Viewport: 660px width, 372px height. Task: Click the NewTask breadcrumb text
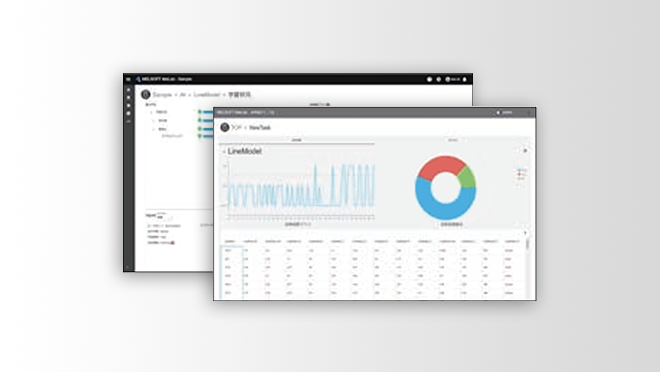click(x=260, y=128)
